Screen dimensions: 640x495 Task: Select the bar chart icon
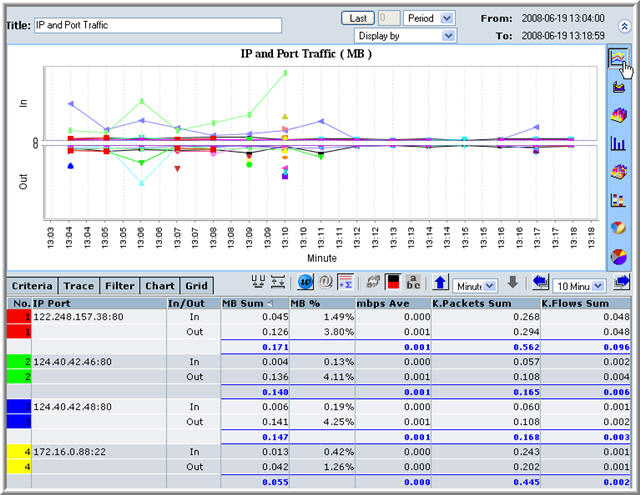pos(619,143)
